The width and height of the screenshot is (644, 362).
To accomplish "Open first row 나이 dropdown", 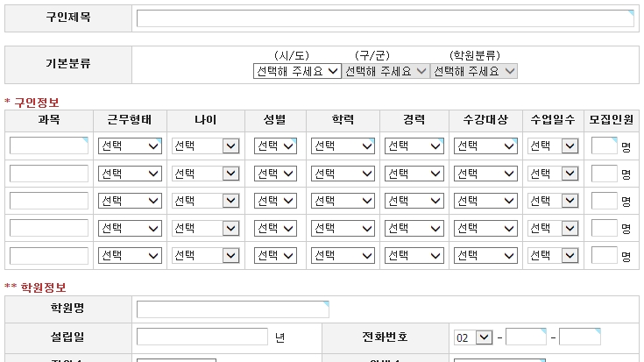I will click(x=205, y=146).
